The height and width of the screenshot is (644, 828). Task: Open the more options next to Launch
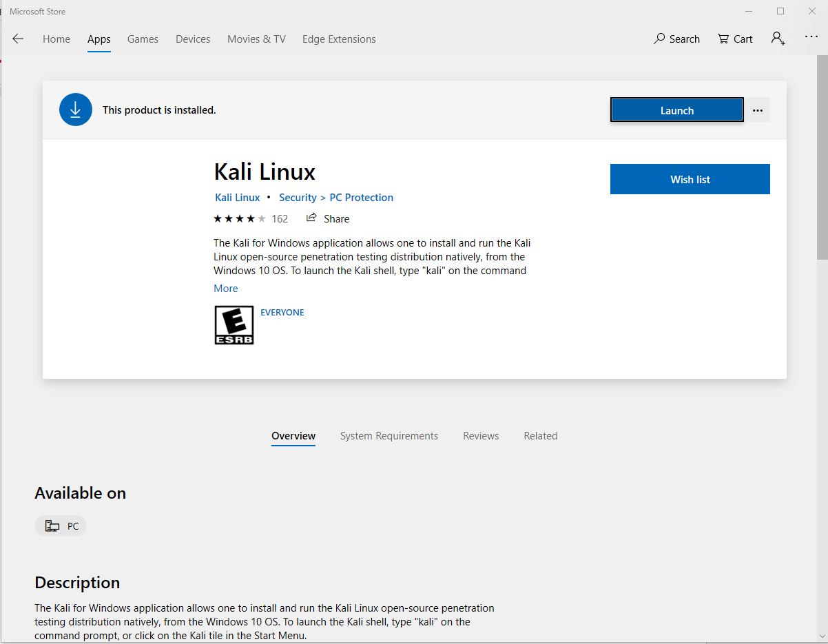tap(757, 110)
